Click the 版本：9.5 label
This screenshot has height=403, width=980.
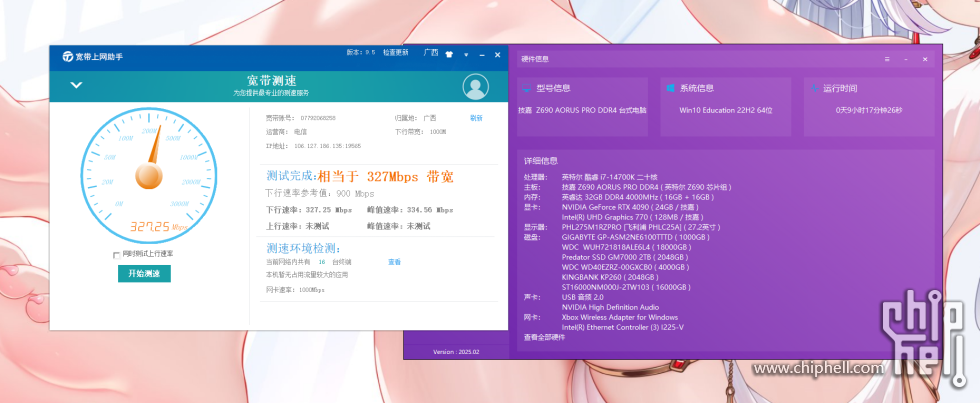coord(361,52)
